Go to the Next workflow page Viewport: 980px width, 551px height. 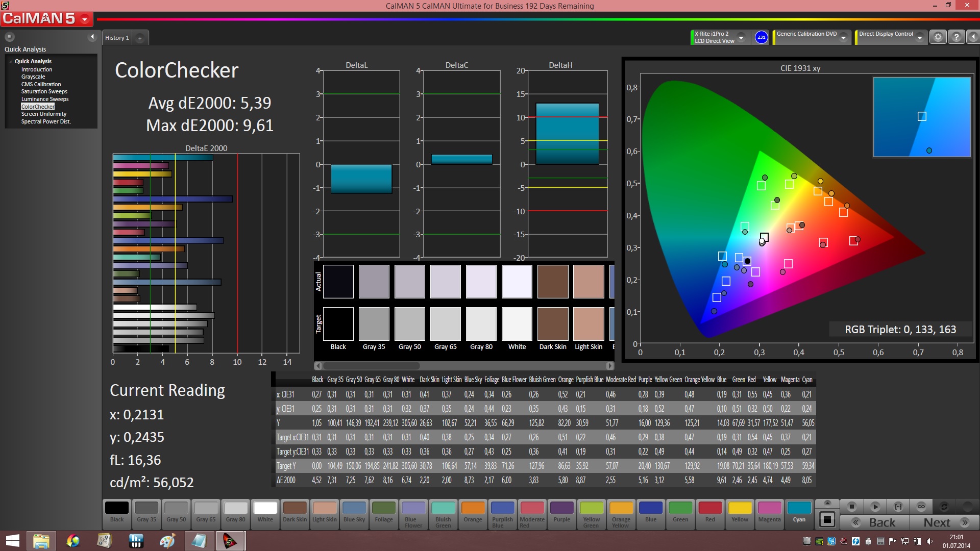[944, 522]
